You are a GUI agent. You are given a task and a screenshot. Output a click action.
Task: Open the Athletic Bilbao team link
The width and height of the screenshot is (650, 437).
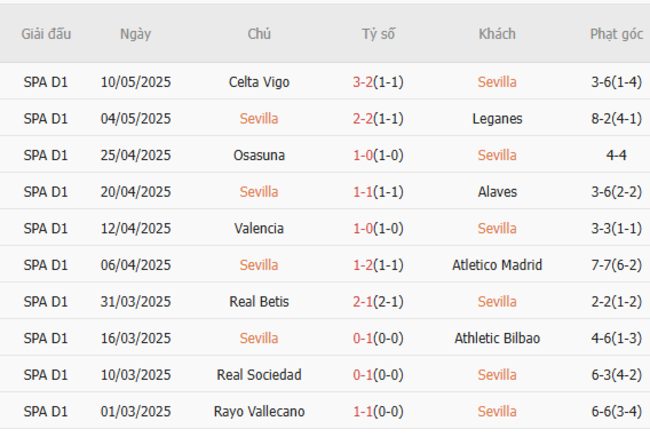coord(497,339)
